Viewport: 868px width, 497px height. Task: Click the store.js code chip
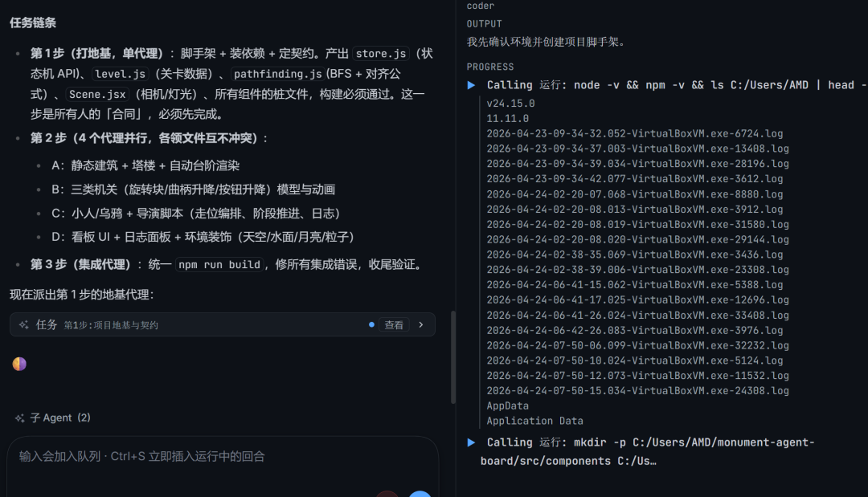pyautogui.click(x=381, y=54)
